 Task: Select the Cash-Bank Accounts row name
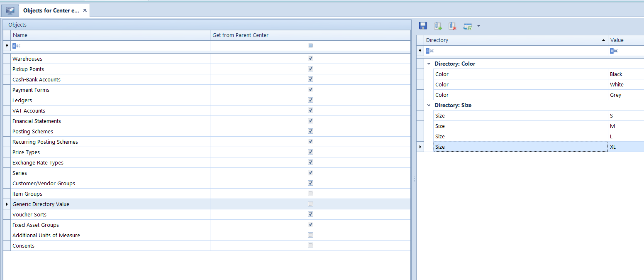pos(37,80)
